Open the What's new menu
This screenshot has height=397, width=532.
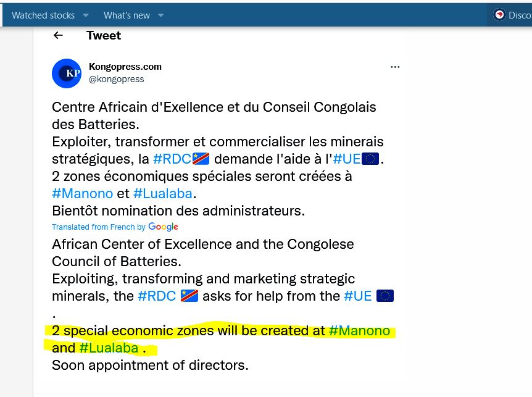click(x=127, y=15)
